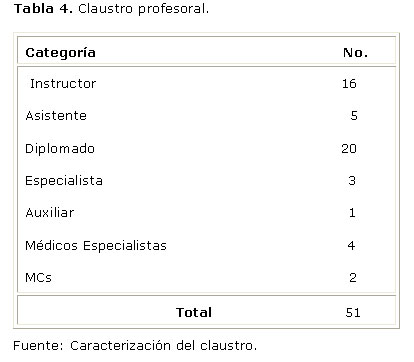Click the 'Fuente: Caracterización del claustro' footnote

[x=135, y=346]
